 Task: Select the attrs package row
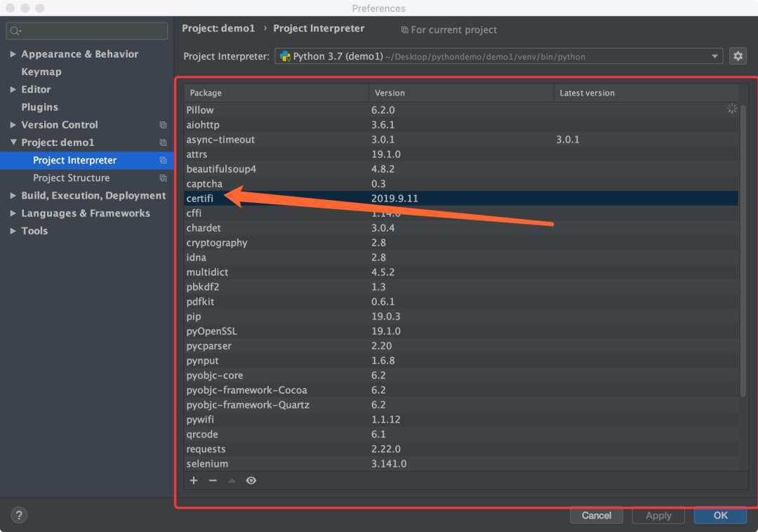click(461, 154)
